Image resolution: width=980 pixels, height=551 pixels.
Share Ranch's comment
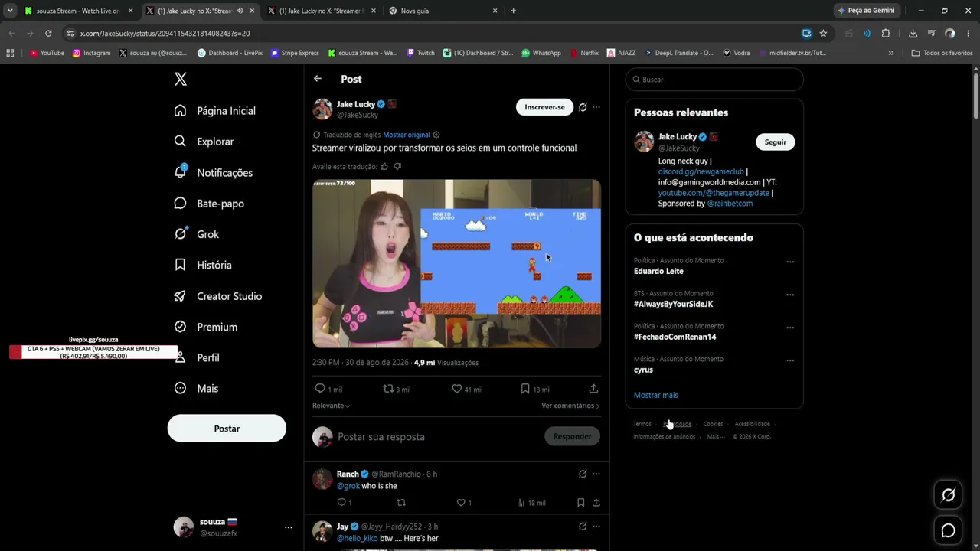(596, 503)
